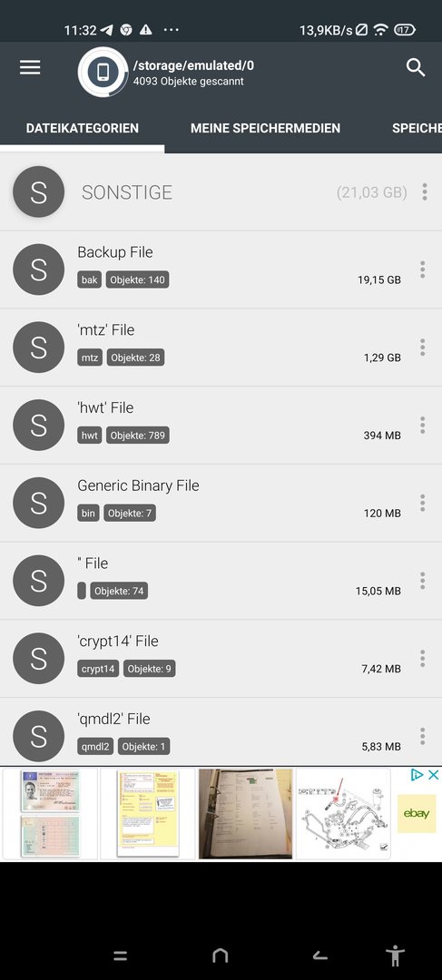This screenshot has width=442, height=980.
Task: Tap the 'bak' extension tag
Action: tap(90, 279)
